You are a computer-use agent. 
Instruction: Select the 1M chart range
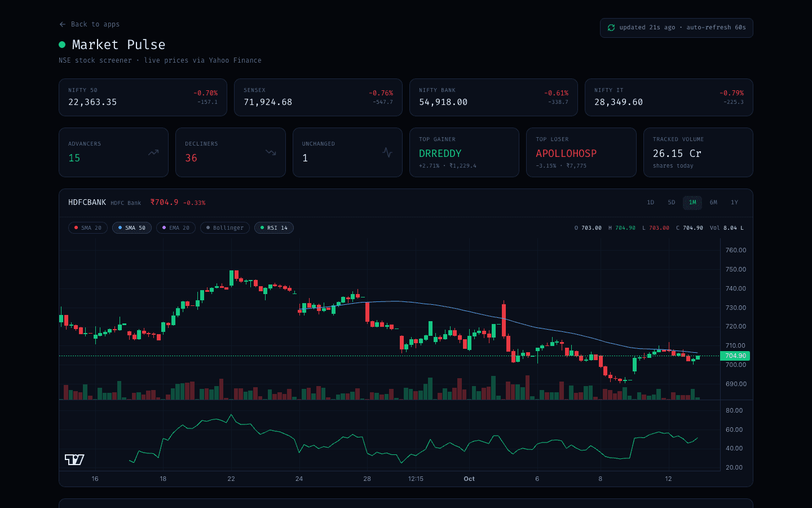pos(692,203)
